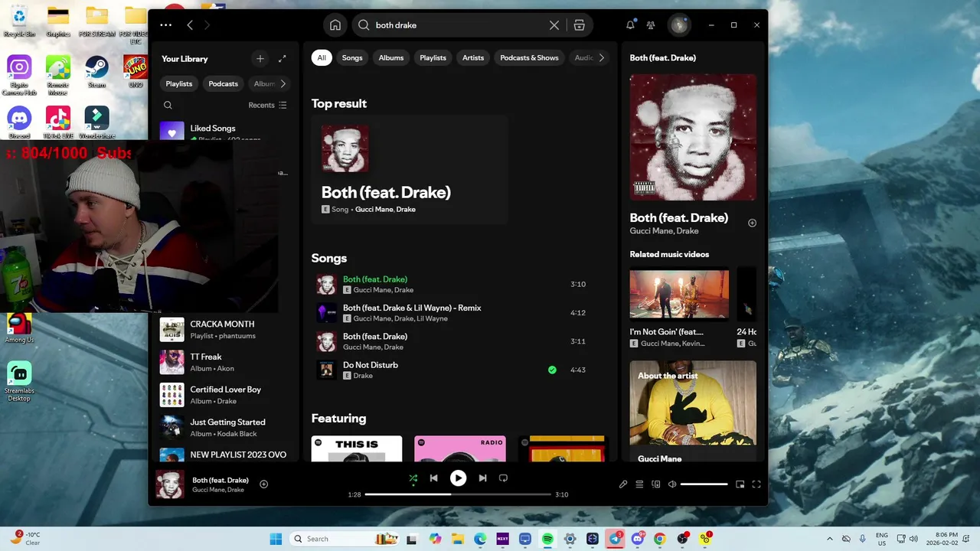The image size is (980, 551).
Task: Switch to the Songs filter
Action: (352, 57)
